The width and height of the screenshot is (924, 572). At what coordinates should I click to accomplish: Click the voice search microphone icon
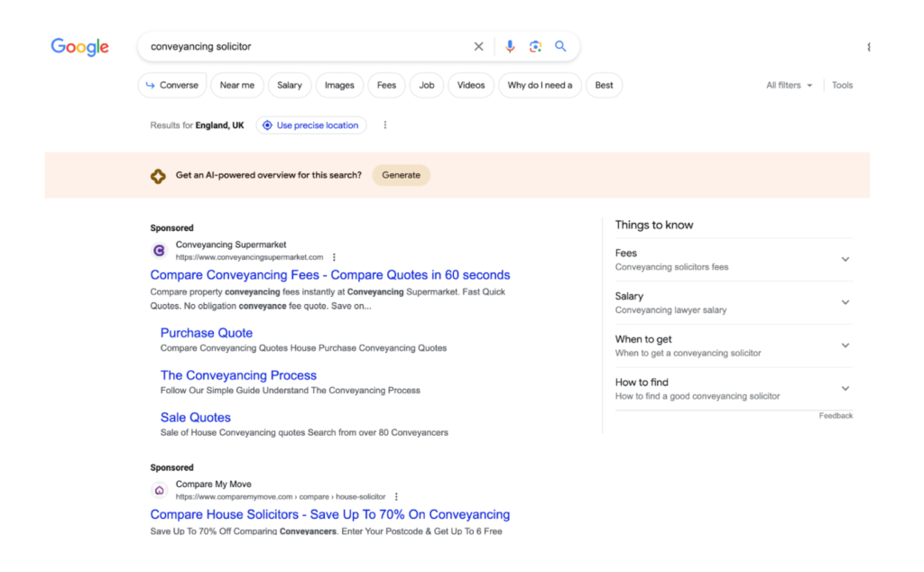pyautogui.click(x=511, y=46)
